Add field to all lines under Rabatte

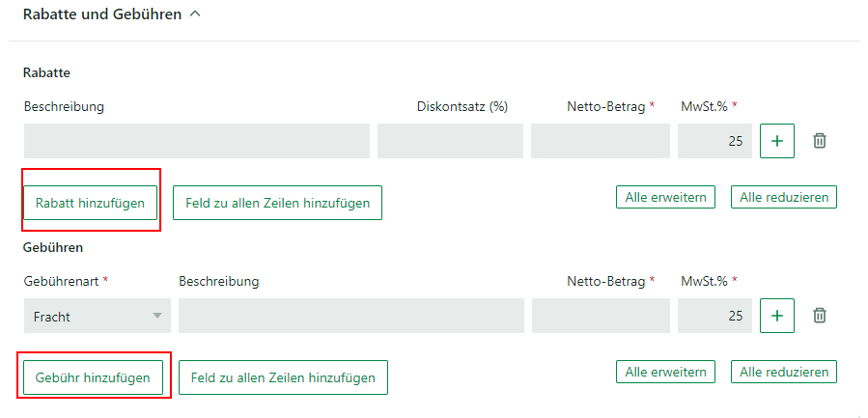click(277, 203)
